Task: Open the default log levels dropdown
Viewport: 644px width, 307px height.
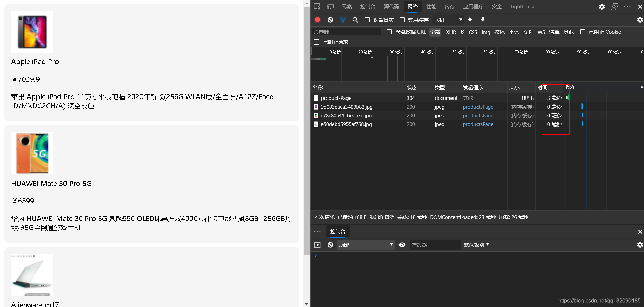Action: point(476,245)
